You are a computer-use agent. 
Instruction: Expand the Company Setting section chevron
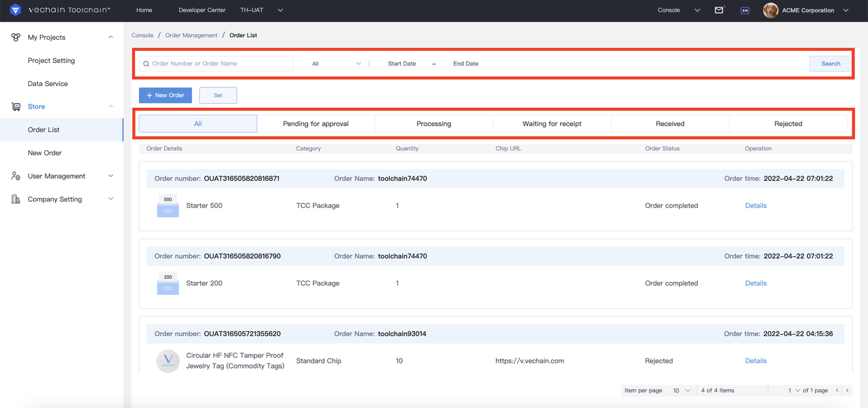click(111, 199)
